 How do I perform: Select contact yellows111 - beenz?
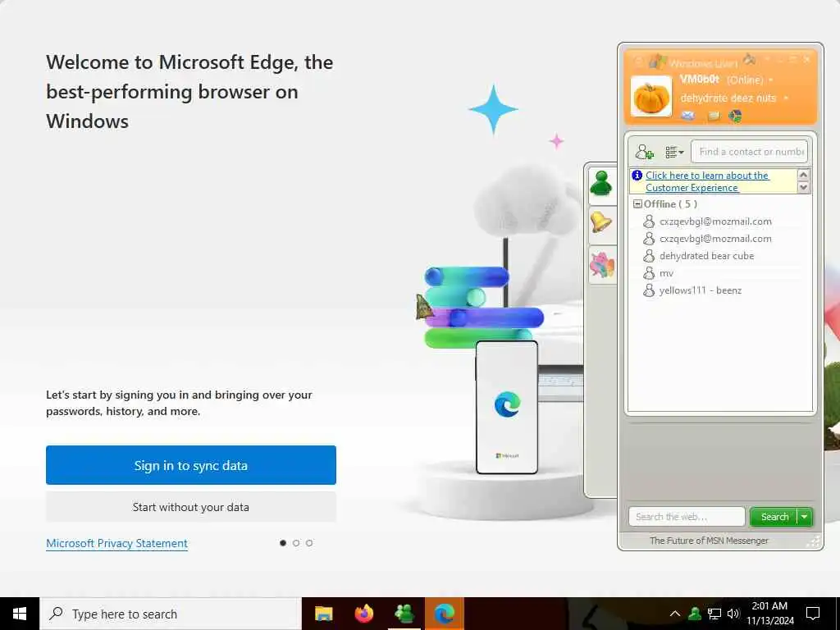[x=700, y=290]
